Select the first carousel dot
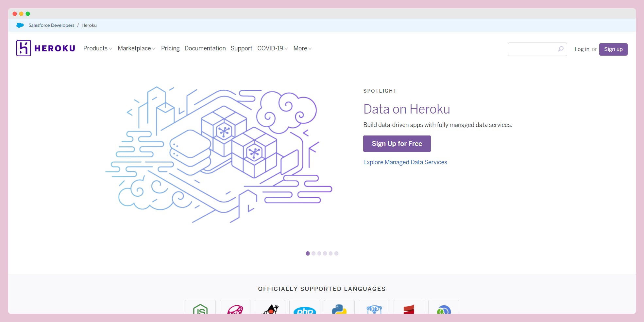The height and width of the screenshot is (322, 644). (308, 253)
